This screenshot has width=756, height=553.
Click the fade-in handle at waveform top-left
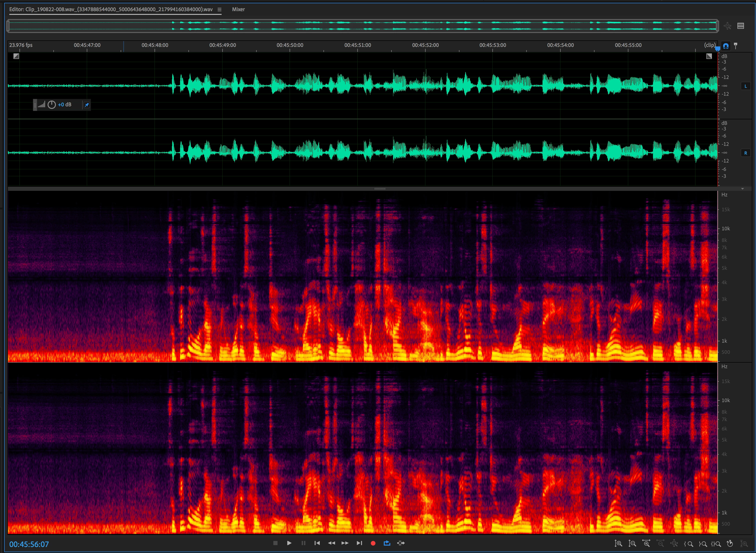coord(16,56)
